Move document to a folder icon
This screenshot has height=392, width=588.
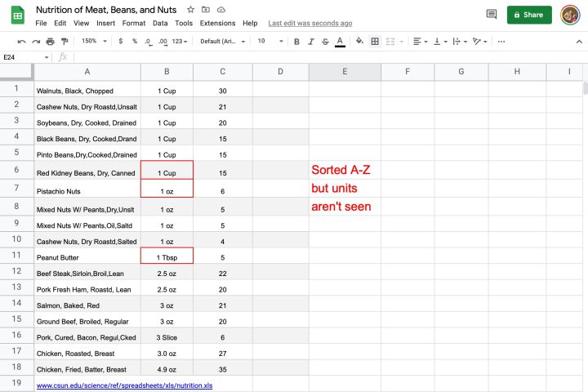pos(206,10)
